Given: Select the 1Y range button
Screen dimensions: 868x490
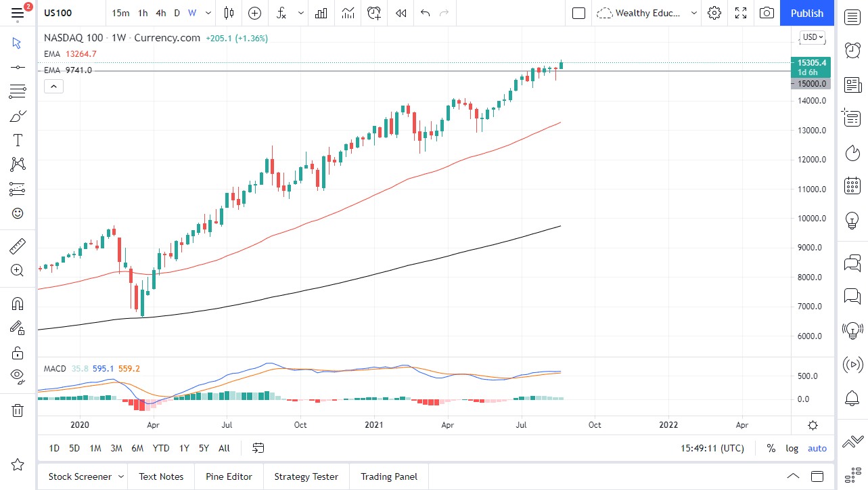Looking at the screenshot, I should [183, 448].
